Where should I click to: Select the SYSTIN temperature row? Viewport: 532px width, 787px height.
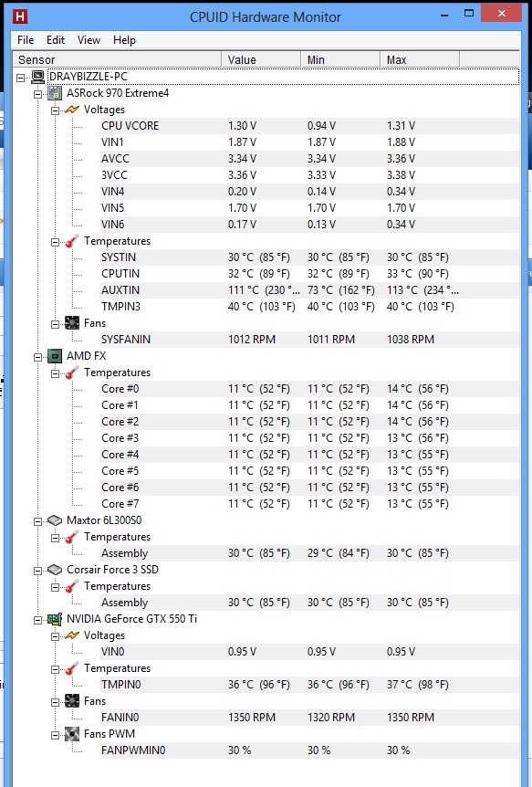click(308, 257)
